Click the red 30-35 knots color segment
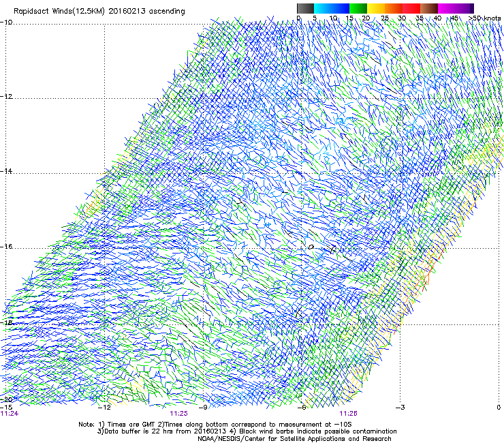 [411, 8]
